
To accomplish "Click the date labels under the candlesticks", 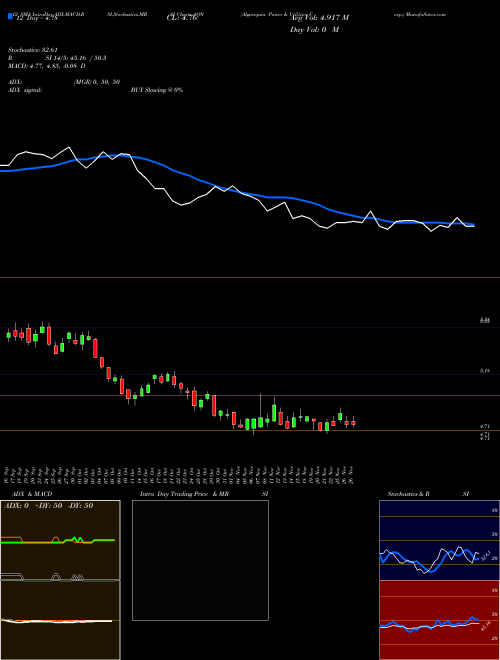I will (x=180, y=475).
